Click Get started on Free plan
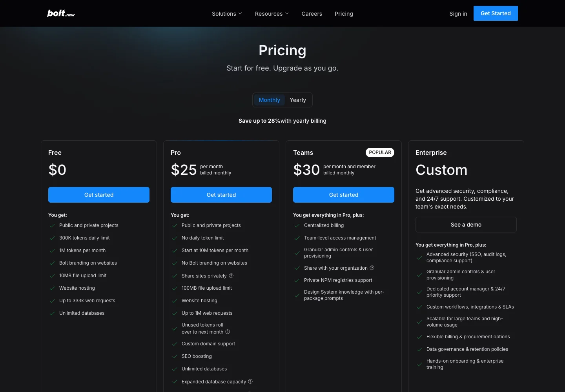This screenshot has height=392, width=565. coord(99,195)
